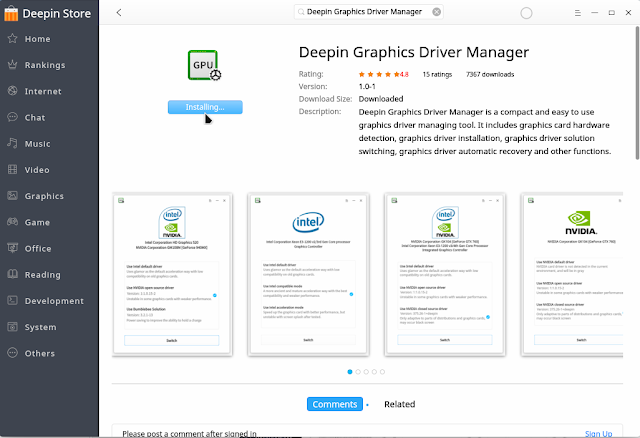Click the version value '1.0-1'
This screenshot has height=438, width=640.
tap(367, 87)
